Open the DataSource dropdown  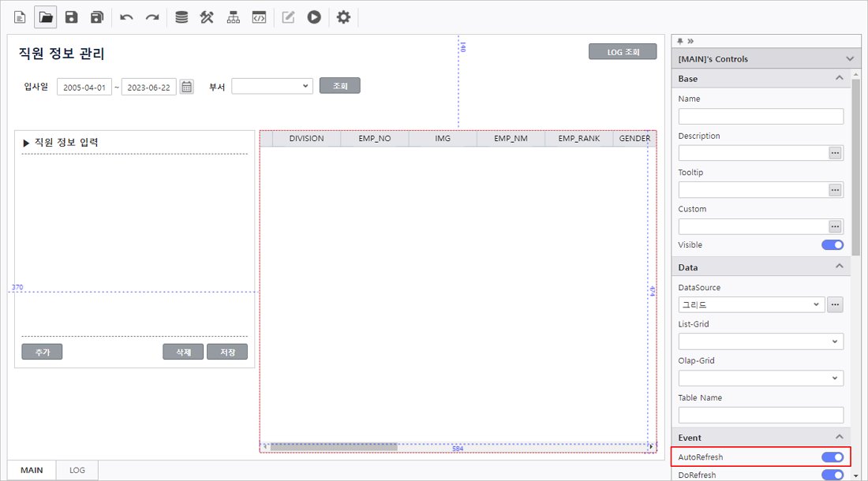coord(751,305)
